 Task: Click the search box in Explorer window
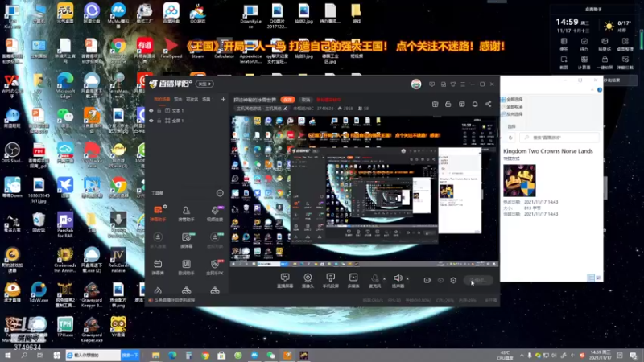[559, 138]
